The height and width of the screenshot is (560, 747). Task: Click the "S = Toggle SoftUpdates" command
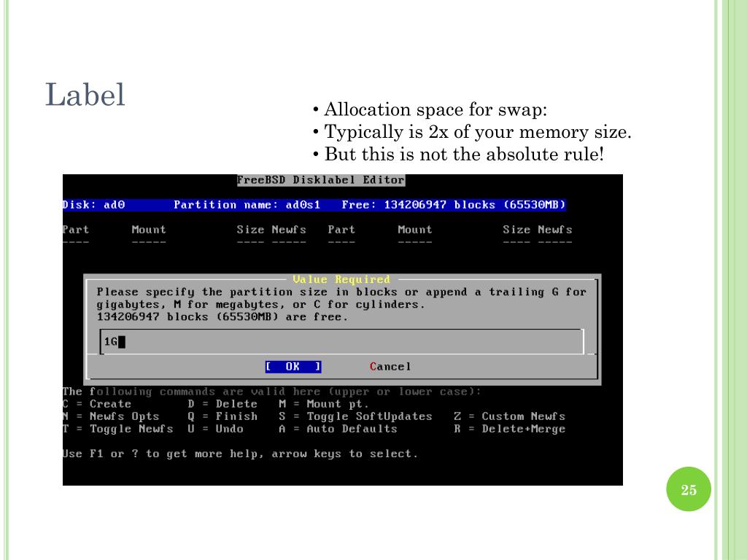coord(355,416)
